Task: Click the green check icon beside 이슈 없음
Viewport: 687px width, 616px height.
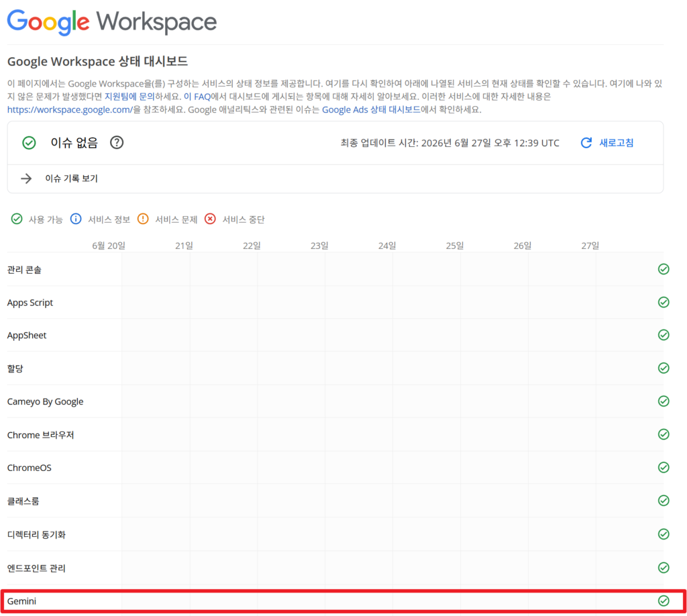Action: tap(29, 143)
